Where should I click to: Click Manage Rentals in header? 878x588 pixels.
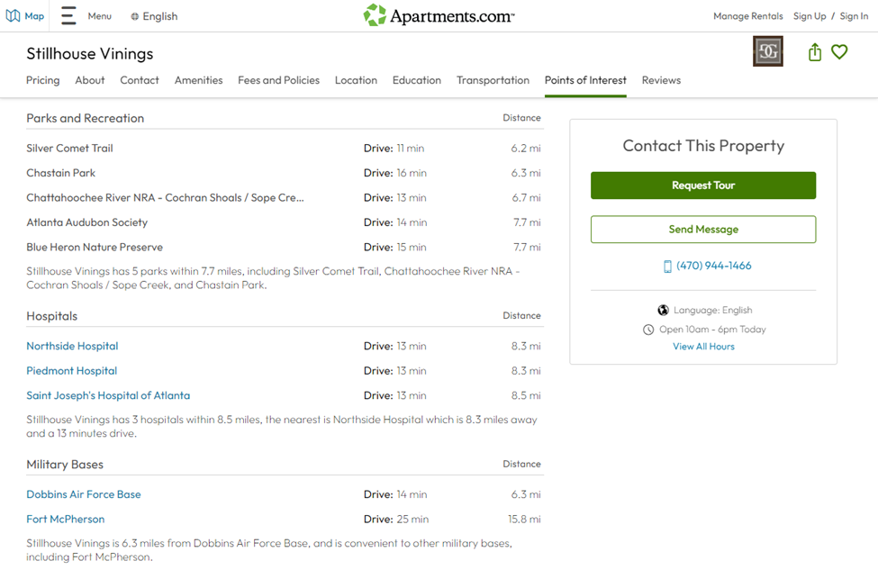pyautogui.click(x=747, y=16)
